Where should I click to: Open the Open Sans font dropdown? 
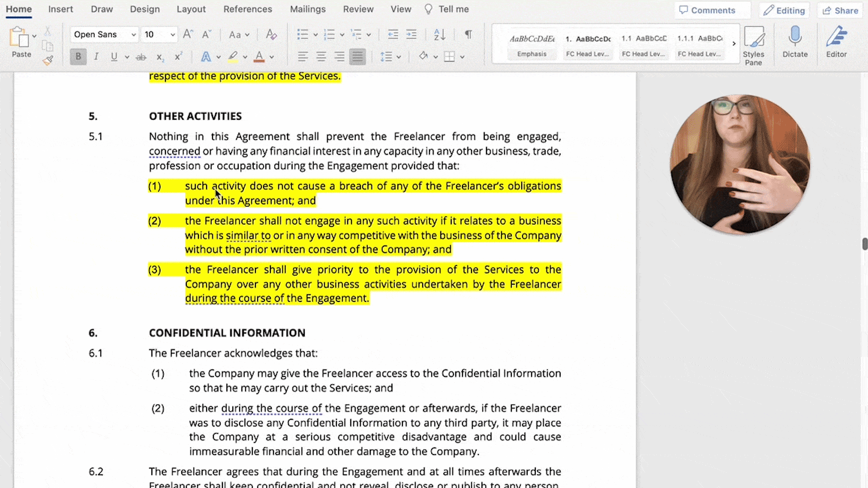[x=133, y=35]
